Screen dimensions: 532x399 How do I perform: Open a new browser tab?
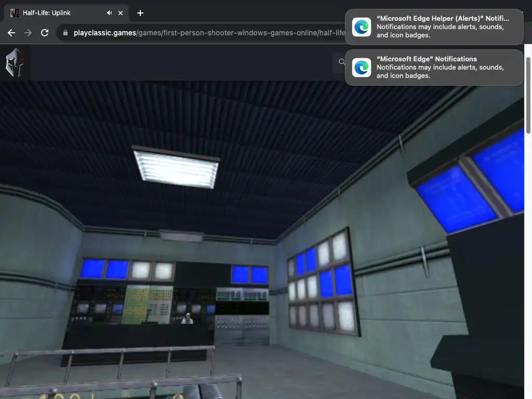[x=140, y=13]
